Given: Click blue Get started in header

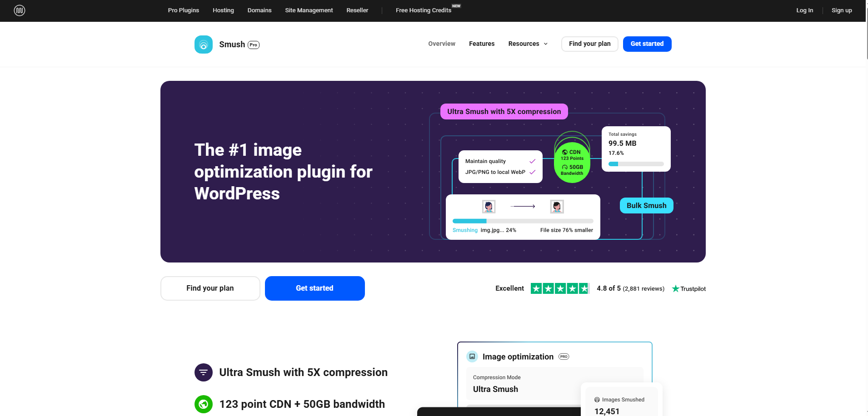Looking at the screenshot, I should click(647, 44).
